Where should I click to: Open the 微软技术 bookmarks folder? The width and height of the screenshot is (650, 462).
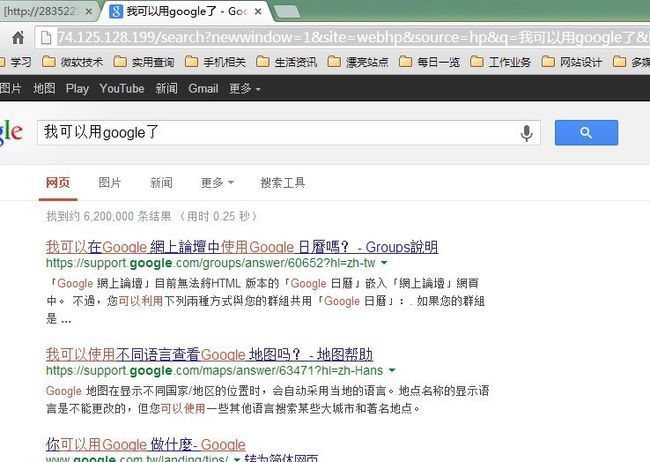tap(73, 62)
